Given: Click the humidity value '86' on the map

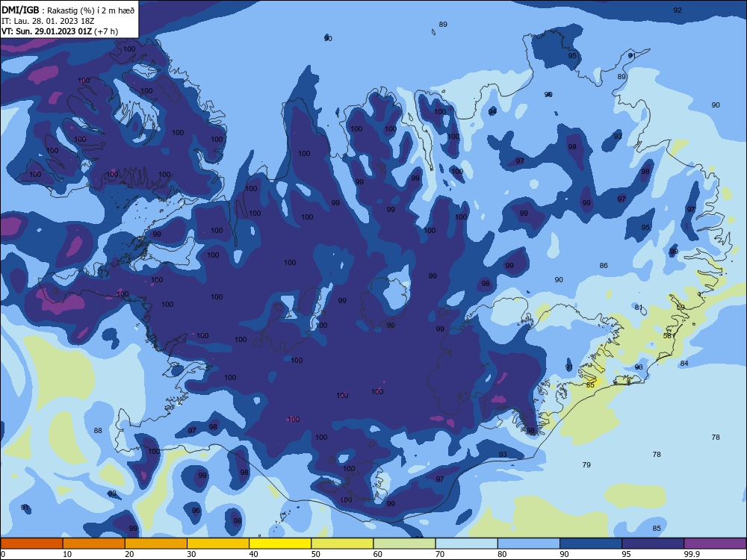Looking at the screenshot, I should coord(604,265).
